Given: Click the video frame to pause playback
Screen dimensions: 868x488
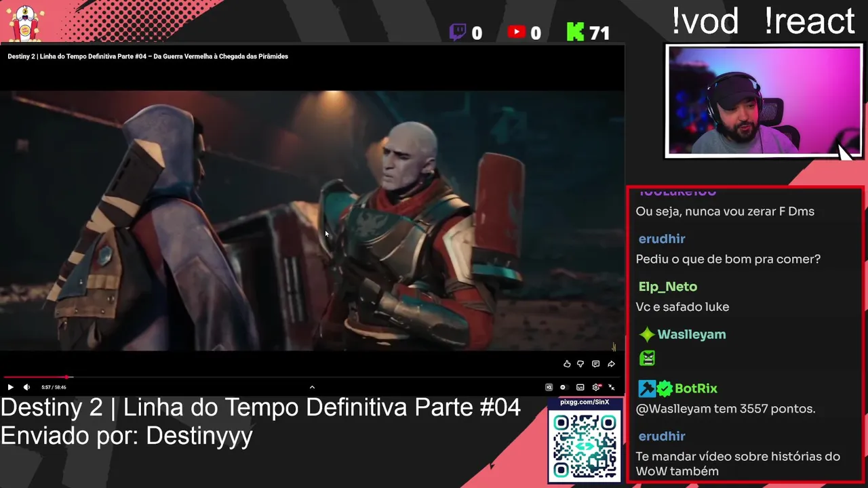Looking at the screenshot, I should [312, 220].
